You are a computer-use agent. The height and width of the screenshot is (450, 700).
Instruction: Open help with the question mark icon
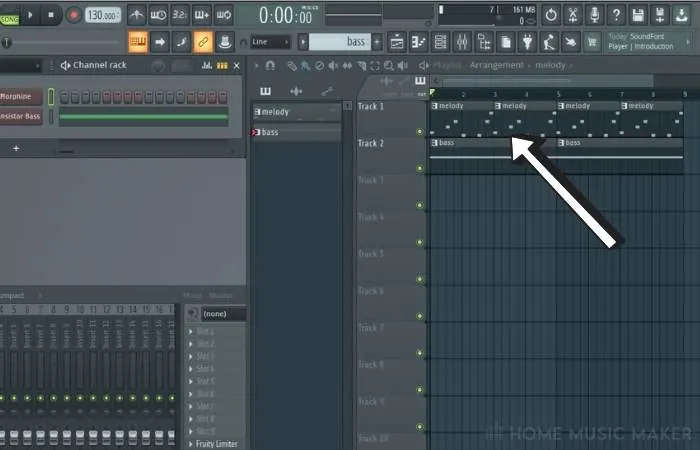point(616,15)
